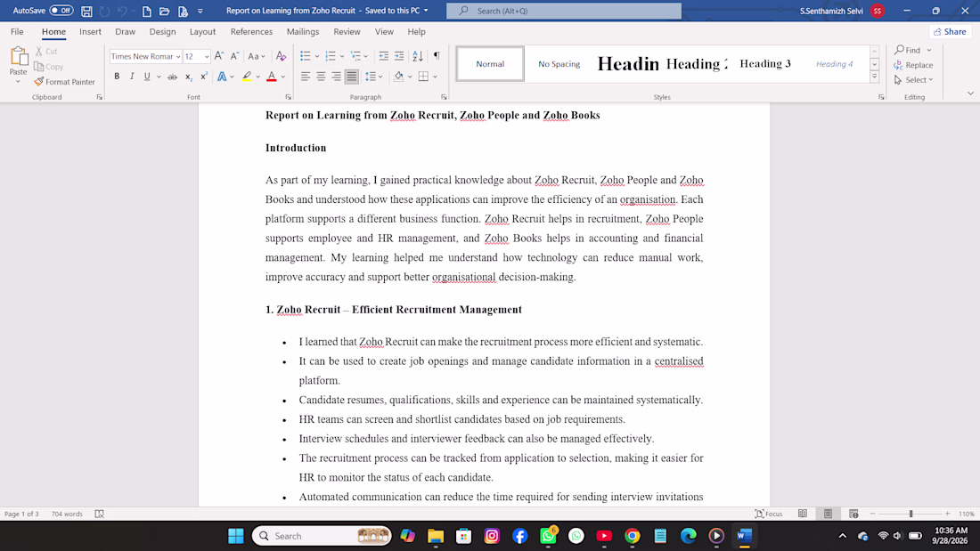The width and height of the screenshot is (980, 551).
Task: Open the font name dropdown
Action: click(x=178, y=57)
